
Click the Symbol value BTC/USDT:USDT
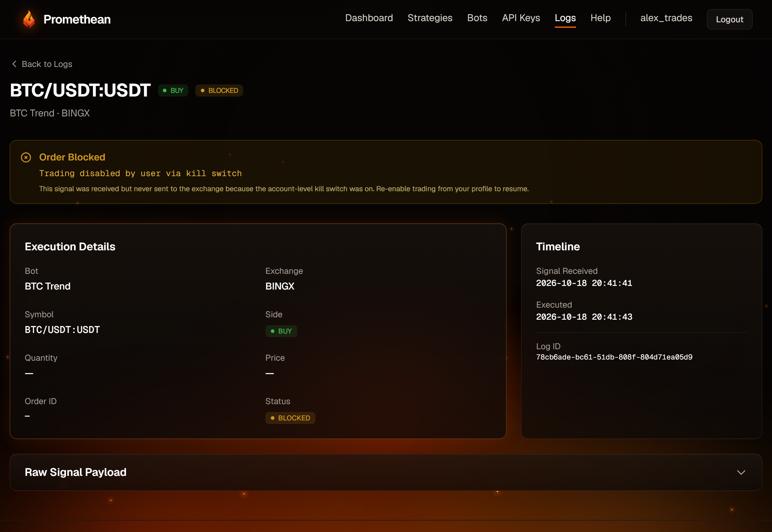click(62, 330)
